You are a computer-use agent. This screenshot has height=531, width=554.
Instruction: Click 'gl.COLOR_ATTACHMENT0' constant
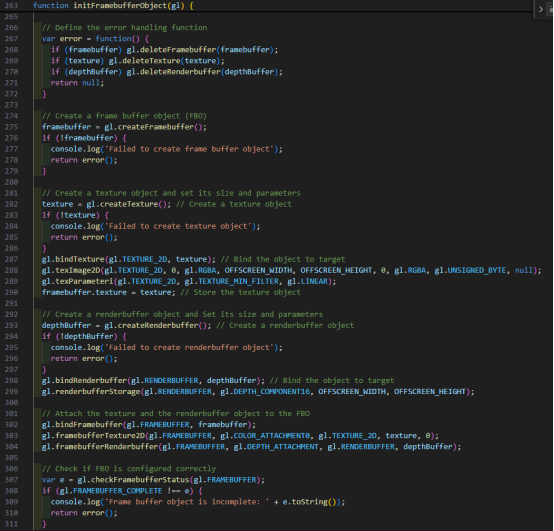tap(265, 436)
